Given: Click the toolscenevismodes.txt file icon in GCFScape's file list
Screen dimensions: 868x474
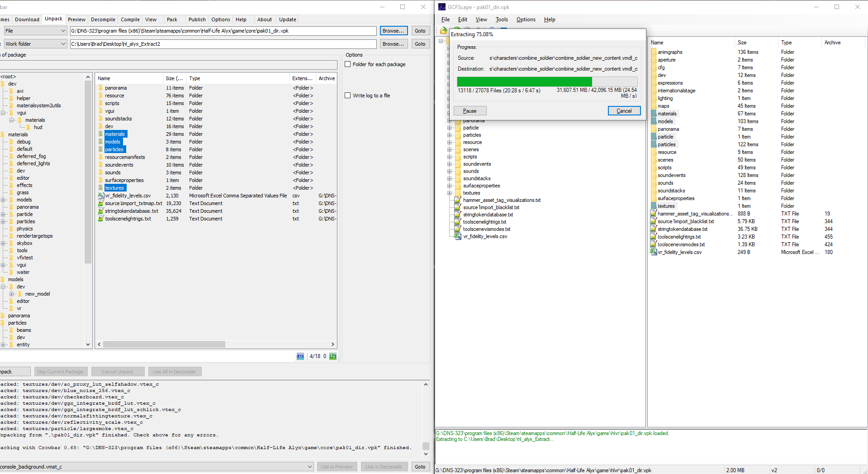Looking at the screenshot, I should 654,244.
